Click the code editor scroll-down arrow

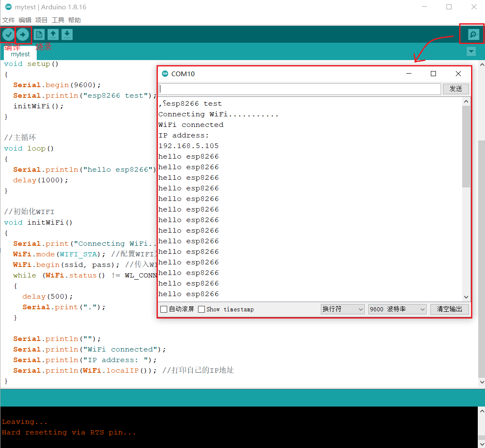(482, 382)
